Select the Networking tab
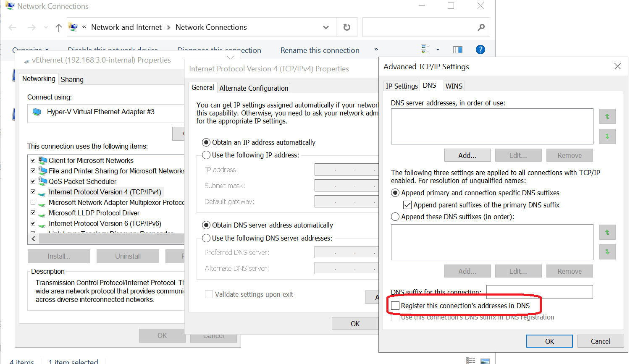The width and height of the screenshot is (630, 364). click(39, 79)
